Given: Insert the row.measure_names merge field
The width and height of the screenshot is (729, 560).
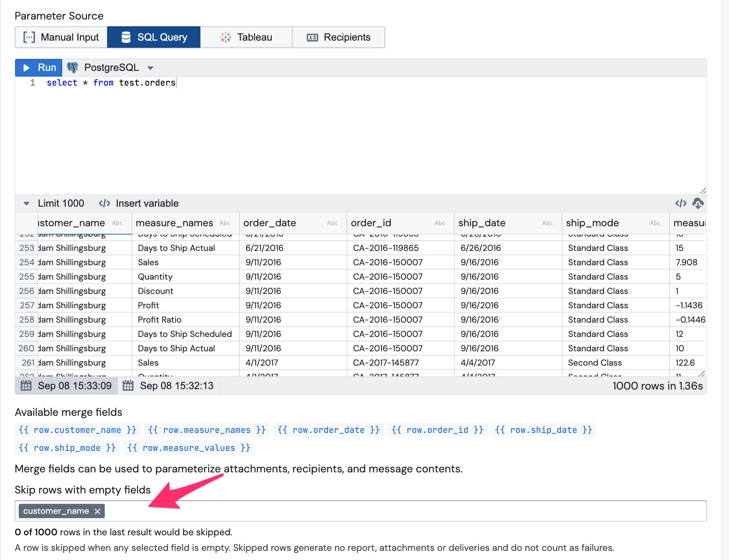Looking at the screenshot, I should (207, 430).
